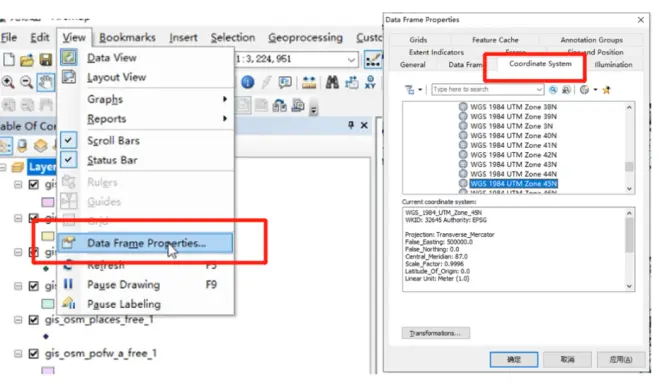Click List By Drawing Order icon
660x388 pixels.
point(5,146)
